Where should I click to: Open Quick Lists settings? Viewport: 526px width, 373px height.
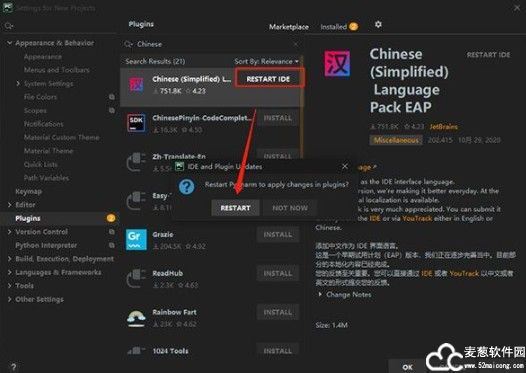pyautogui.click(x=40, y=164)
